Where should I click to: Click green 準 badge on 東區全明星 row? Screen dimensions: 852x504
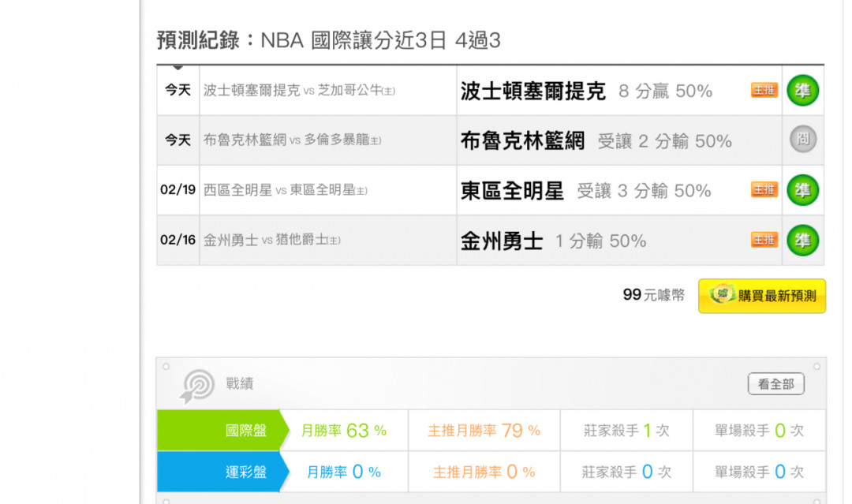[803, 190]
